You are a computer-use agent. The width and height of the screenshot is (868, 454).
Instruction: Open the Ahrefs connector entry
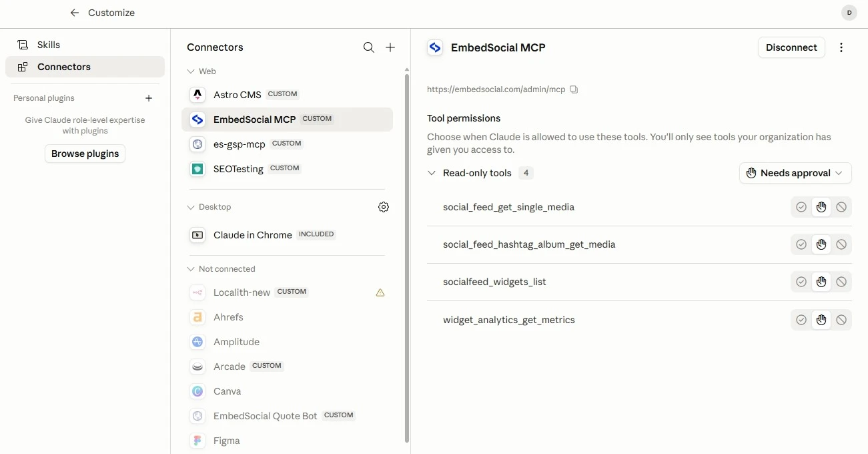coord(287,317)
